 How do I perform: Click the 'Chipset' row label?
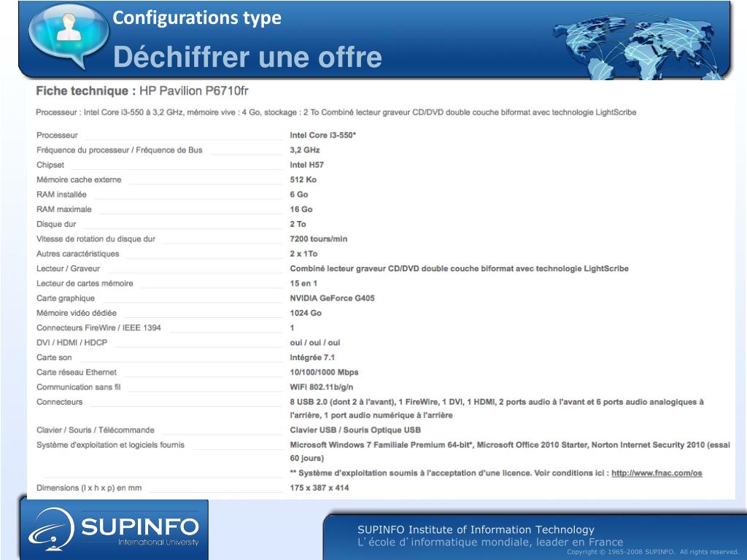click(50, 165)
